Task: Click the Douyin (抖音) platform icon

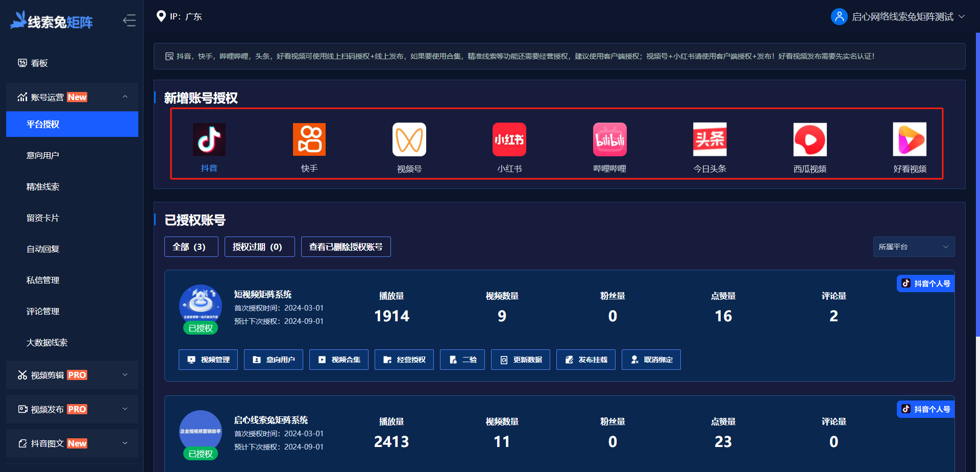Action: [209, 139]
